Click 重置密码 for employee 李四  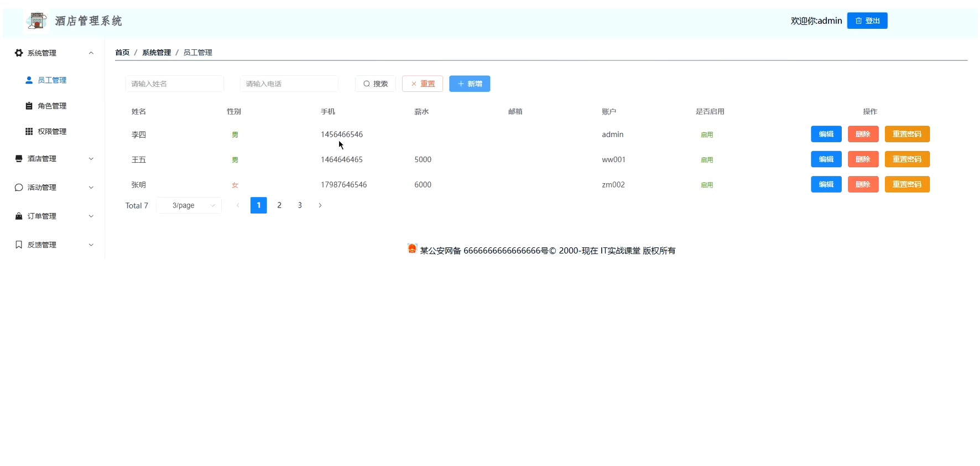tap(907, 134)
